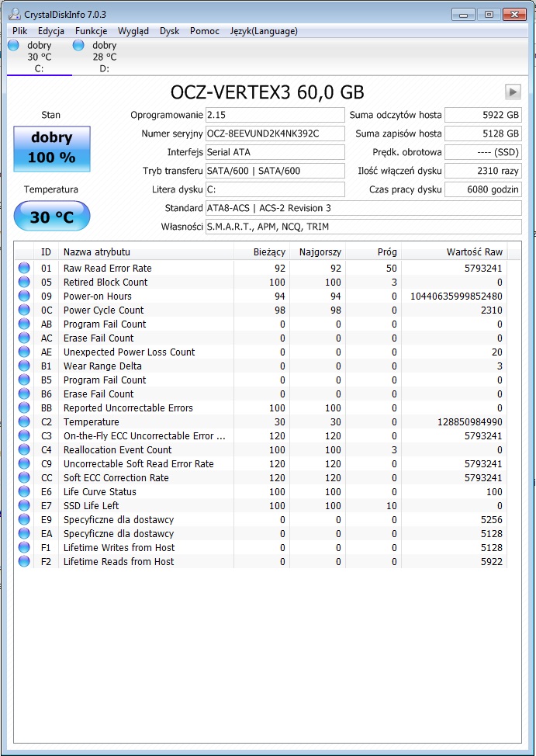This screenshot has width=536, height=756.
Task: Select the C: disk tab
Action: pyautogui.click(x=39, y=57)
